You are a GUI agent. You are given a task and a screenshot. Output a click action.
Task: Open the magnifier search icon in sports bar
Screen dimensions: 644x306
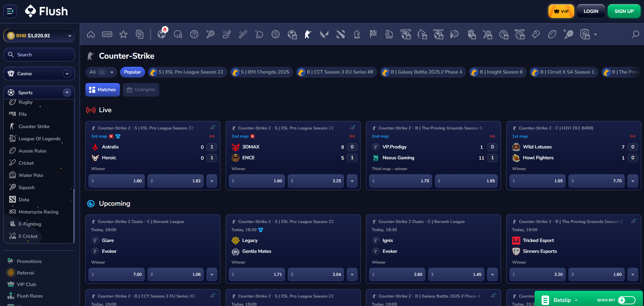[636, 34]
